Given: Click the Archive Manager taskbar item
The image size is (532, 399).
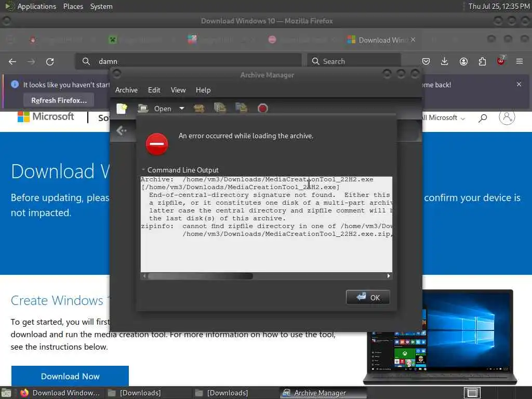Looking at the screenshot, I should coord(323,393).
